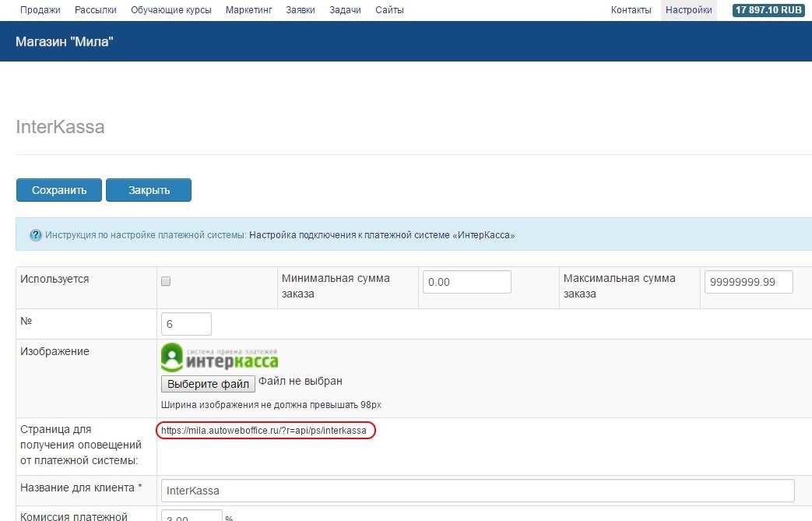Image resolution: width=812 pixels, height=521 pixels.
Task: Focus the Название для клиента field
Action: pos(477,491)
